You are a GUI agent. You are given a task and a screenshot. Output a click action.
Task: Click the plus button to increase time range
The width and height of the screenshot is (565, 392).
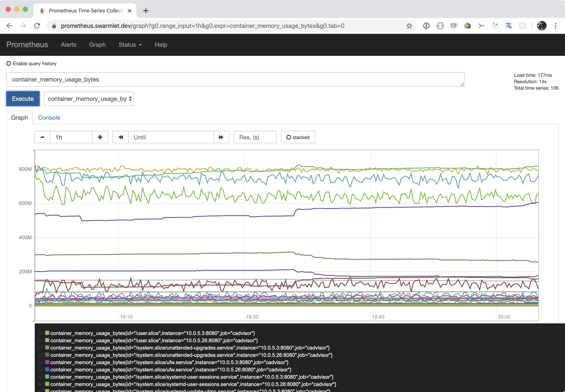coord(100,137)
